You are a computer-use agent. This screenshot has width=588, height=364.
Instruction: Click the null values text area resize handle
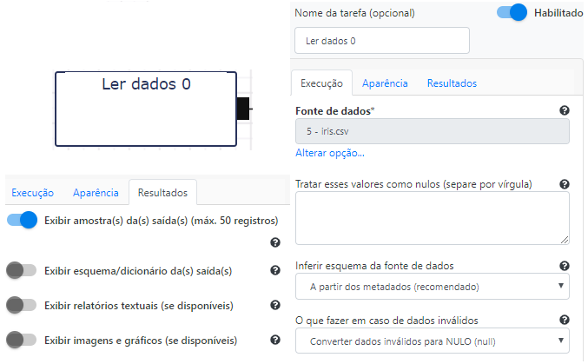(565, 240)
